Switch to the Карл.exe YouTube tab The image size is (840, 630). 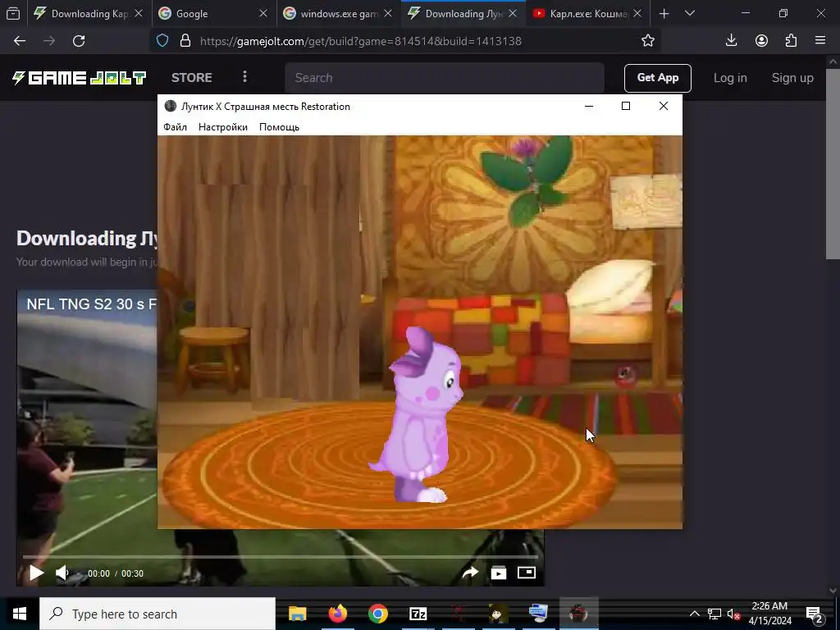[x=588, y=13]
